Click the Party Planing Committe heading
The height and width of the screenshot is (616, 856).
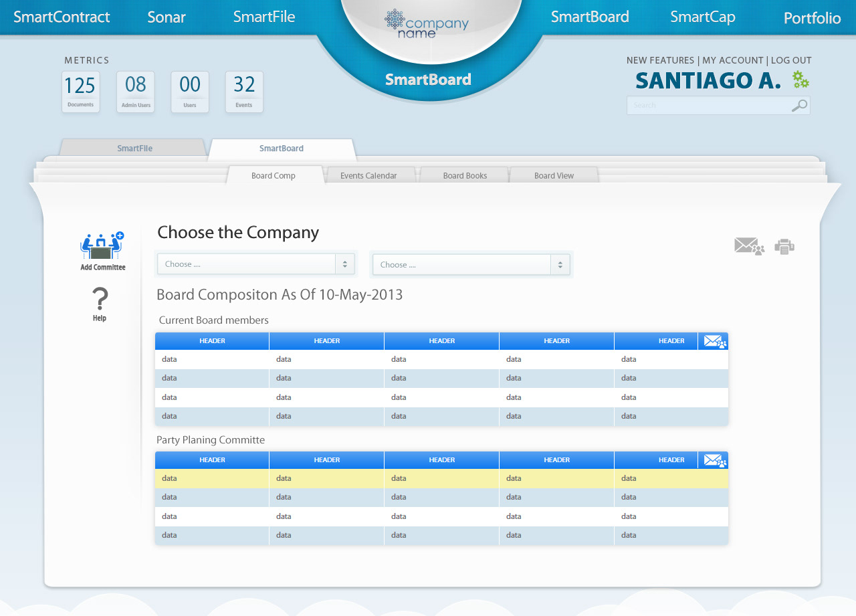[x=211, y=440]
